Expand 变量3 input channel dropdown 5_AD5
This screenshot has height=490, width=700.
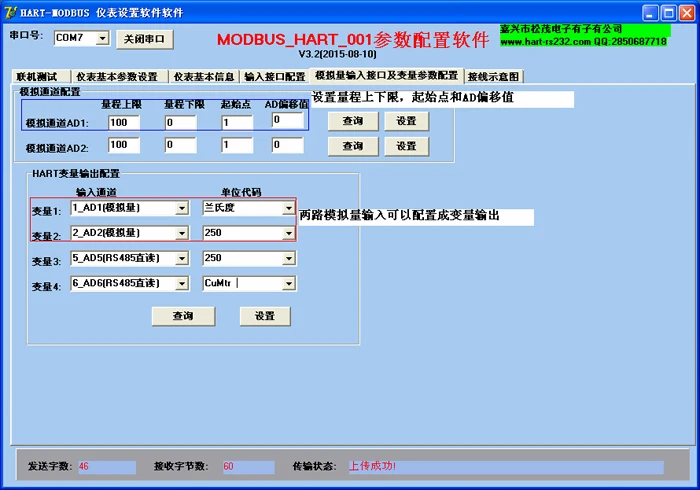click(x=182, y=258)
